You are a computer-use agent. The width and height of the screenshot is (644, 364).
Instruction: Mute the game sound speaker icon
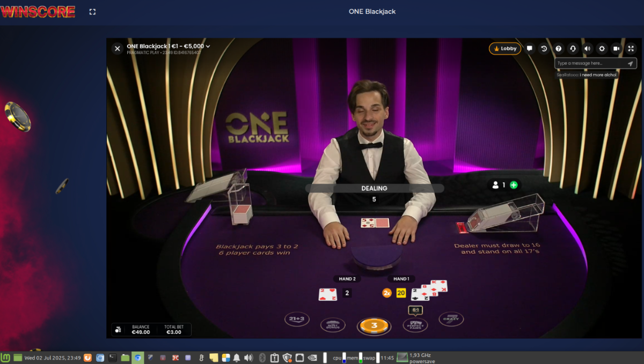(x=588, y=49)
